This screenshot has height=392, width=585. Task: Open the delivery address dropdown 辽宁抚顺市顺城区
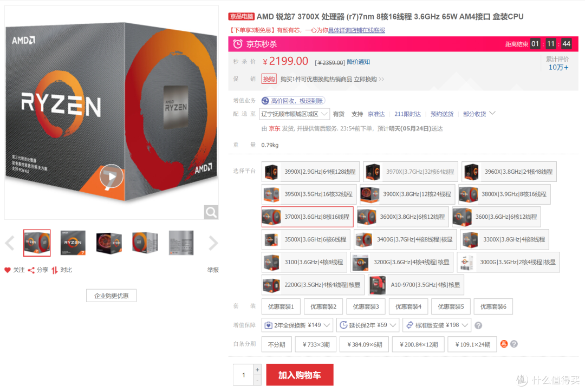point(294,114)
